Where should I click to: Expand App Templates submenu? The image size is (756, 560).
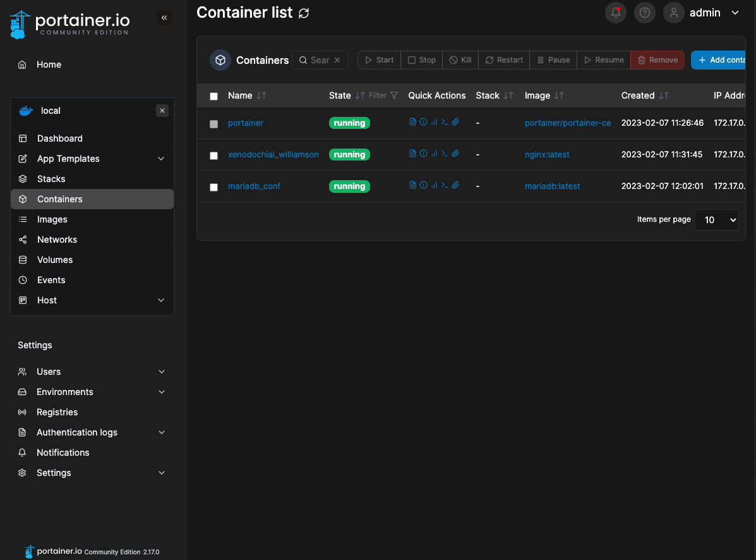(161, 159)
